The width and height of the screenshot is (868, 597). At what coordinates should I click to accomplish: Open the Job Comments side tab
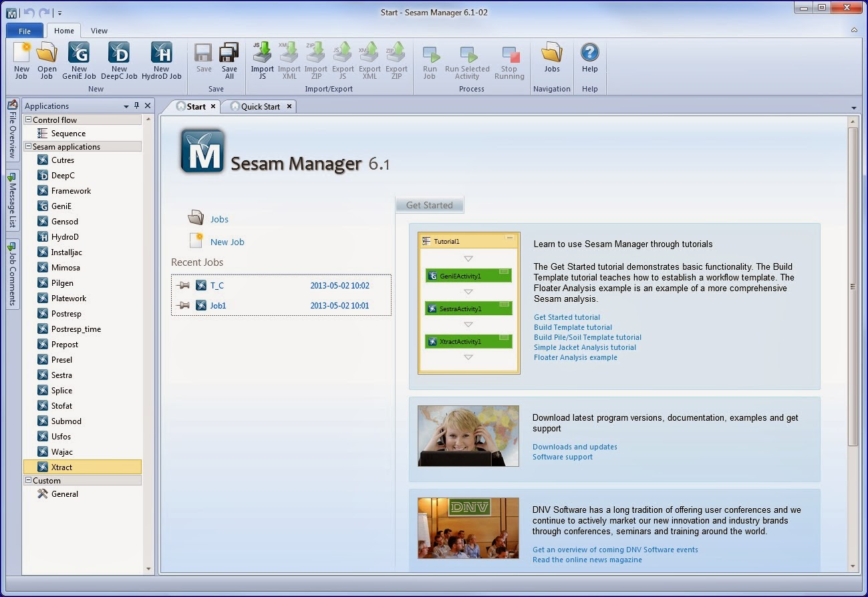click(12, 274)
